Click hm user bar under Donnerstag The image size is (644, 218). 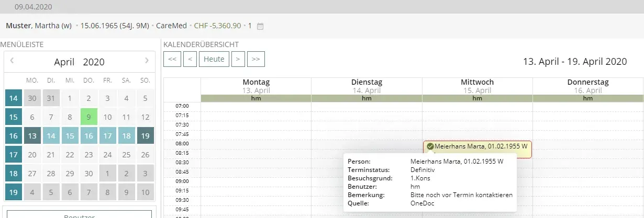588,98
